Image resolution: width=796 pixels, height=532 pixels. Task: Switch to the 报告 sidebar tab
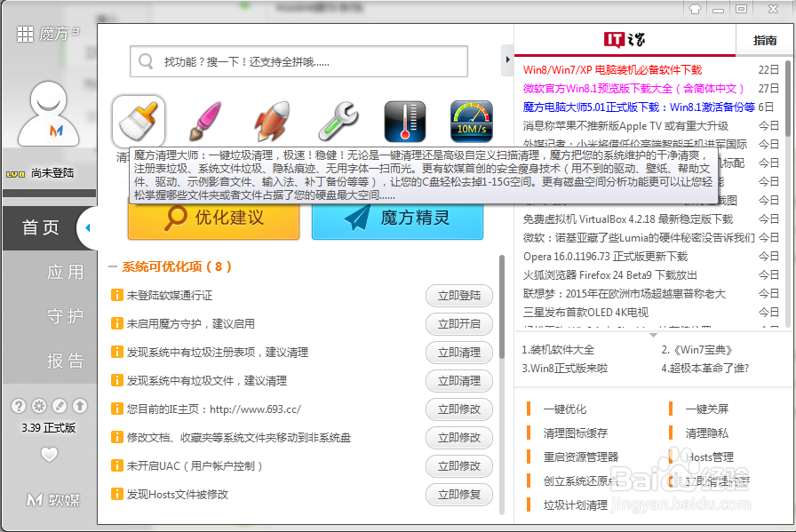point(65,361)
